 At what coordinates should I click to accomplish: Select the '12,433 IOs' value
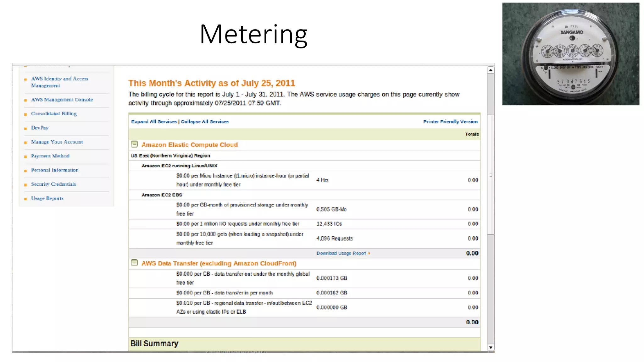(x=329, y=224)
